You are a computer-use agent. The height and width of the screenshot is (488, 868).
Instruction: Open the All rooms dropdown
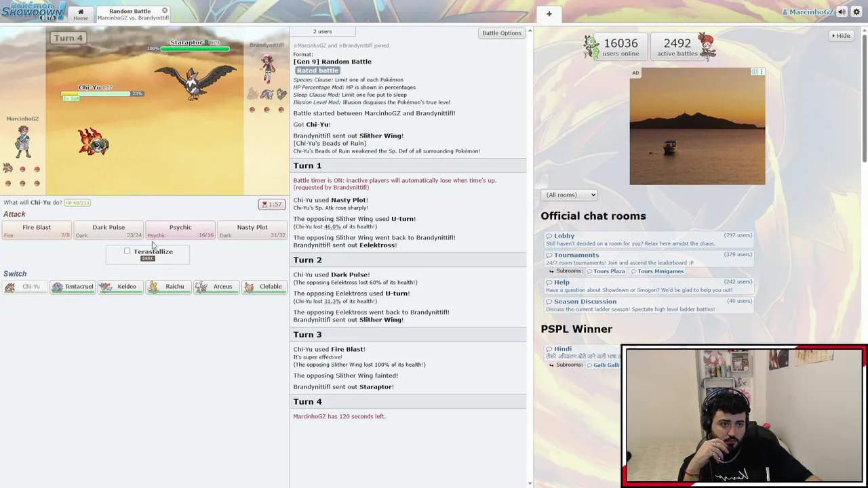(569, 195)
